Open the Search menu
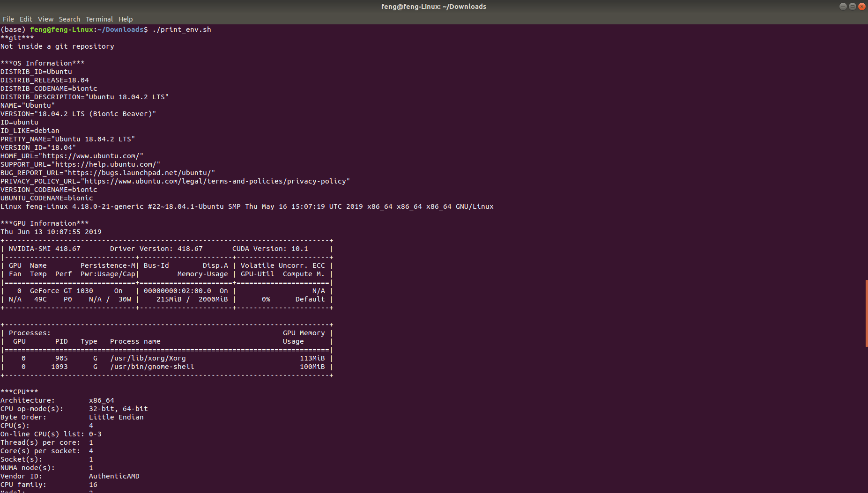 point(69,19)
